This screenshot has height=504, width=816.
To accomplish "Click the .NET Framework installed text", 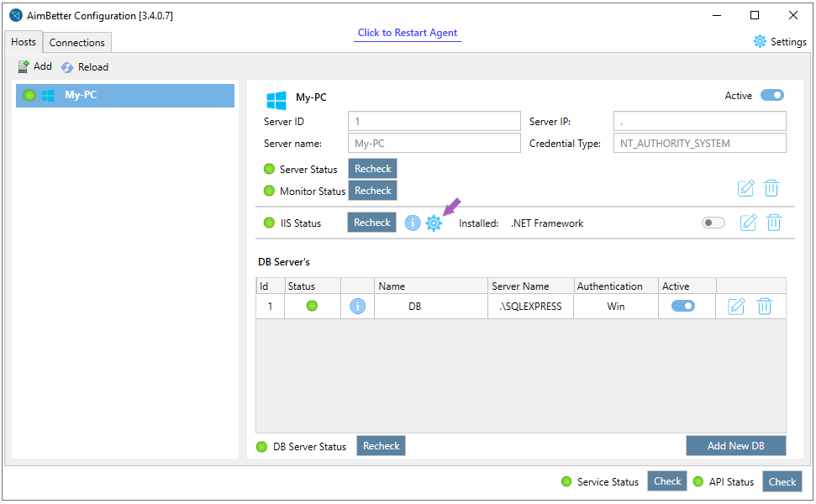I will (x=547, y=223).
